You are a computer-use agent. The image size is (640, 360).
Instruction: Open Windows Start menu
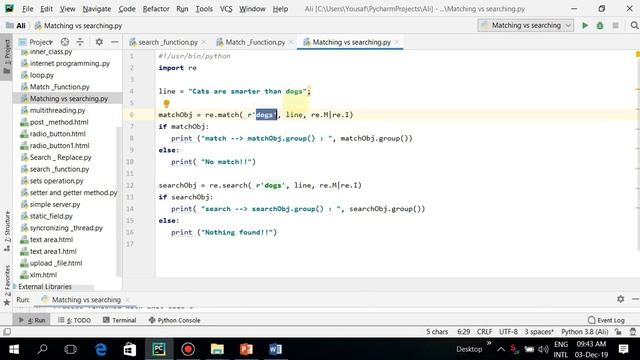(x=14, y=349)
